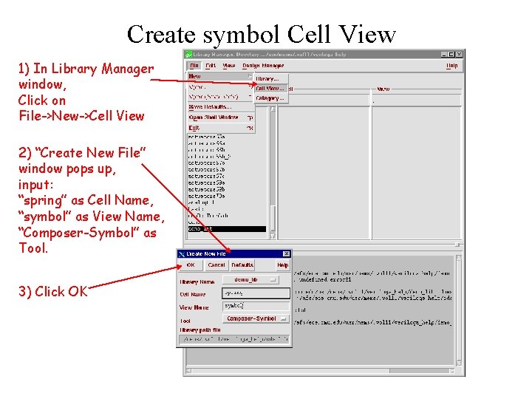Click the log pane horizontal scrollbar thumb
This screenshot has height=399, width=532.
tap(290, 371)
